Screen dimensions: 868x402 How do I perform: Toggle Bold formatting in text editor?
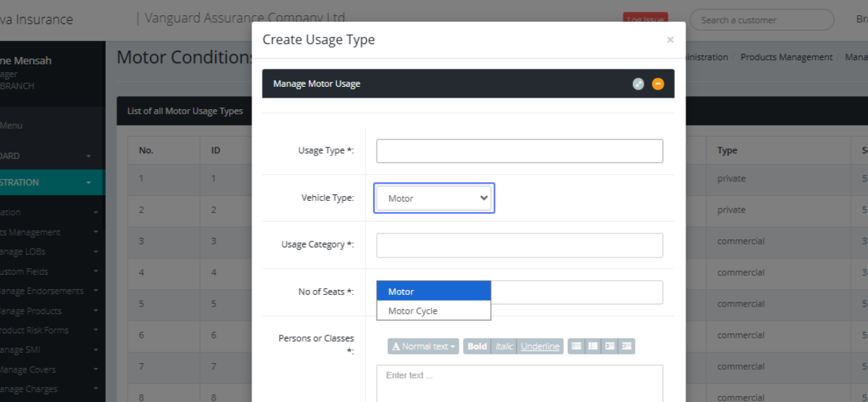(x=477, y=346)
